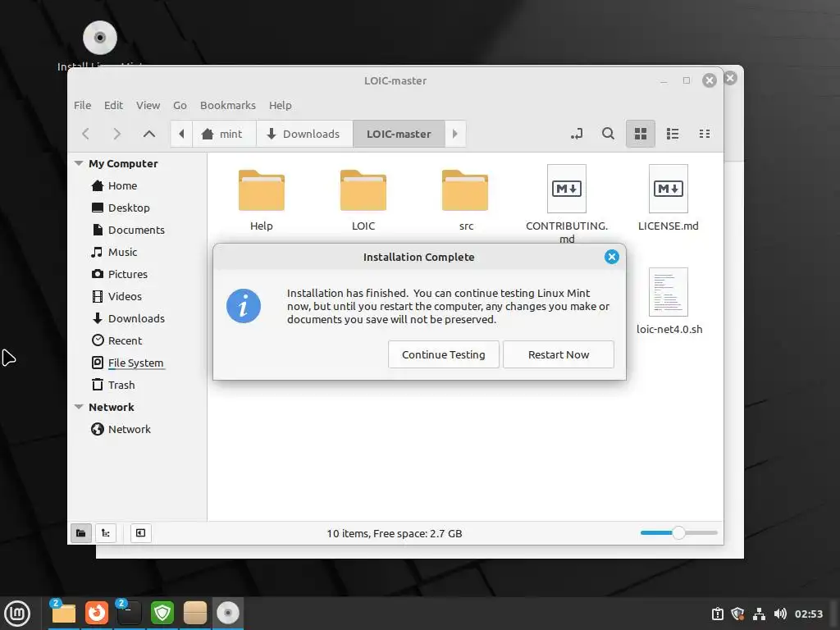Go forward in file manager history

[116, 134]
